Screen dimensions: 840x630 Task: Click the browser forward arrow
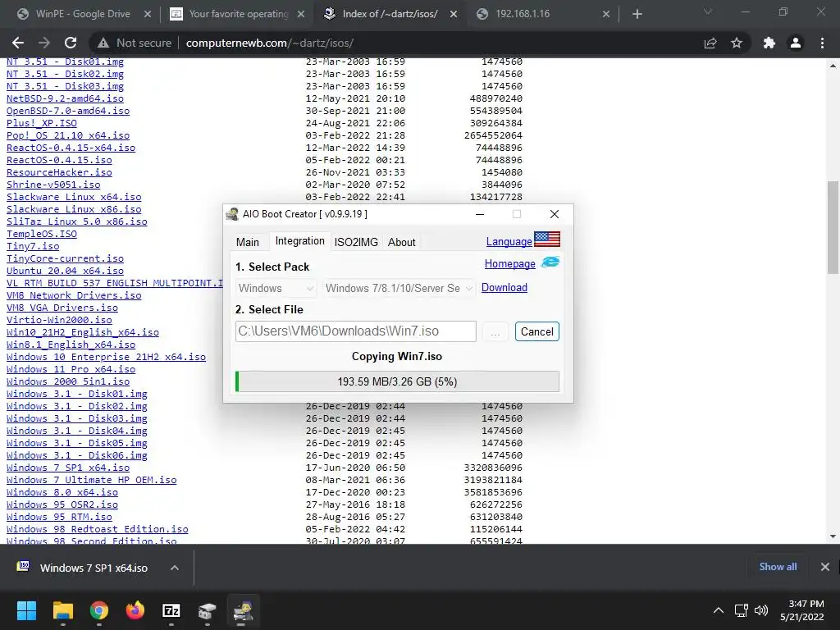[x=44, y=43]
